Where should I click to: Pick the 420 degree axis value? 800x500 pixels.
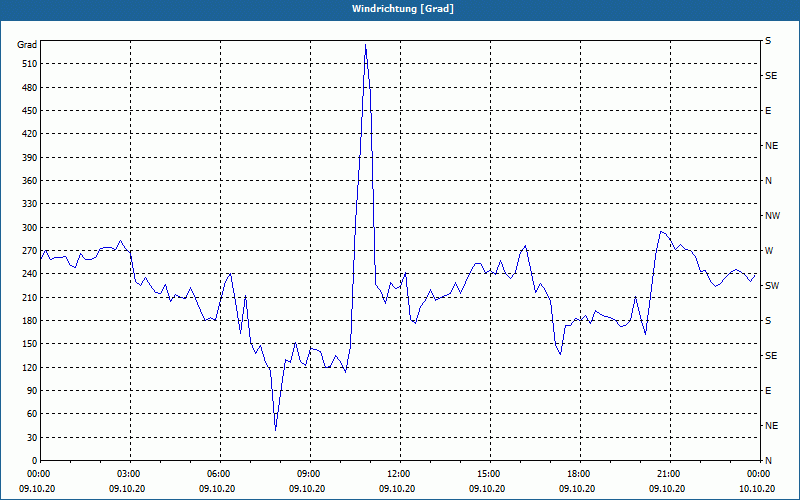(x=30, y=134)
